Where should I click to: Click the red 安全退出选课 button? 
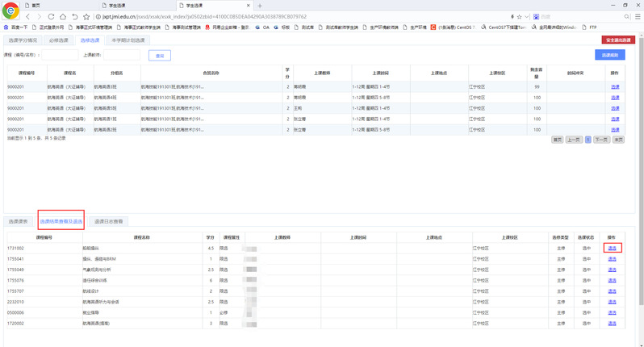click(x=617, y=39)
